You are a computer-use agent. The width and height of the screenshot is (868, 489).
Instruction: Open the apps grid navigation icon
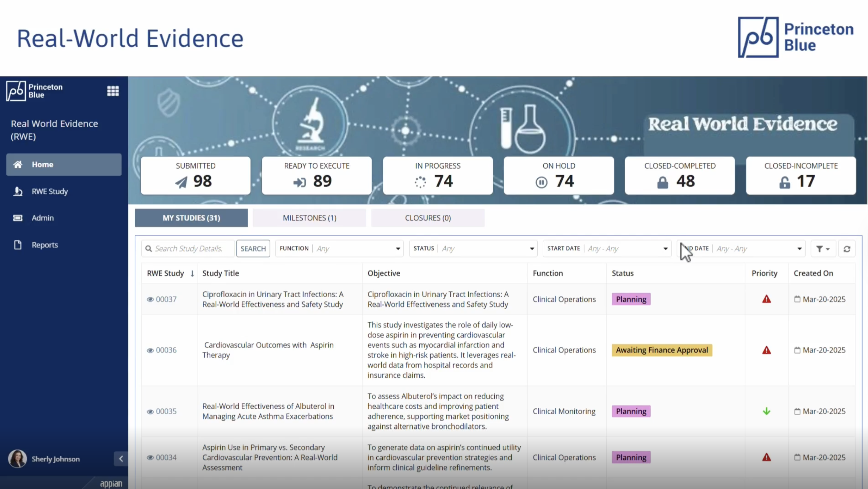(113, 91)
